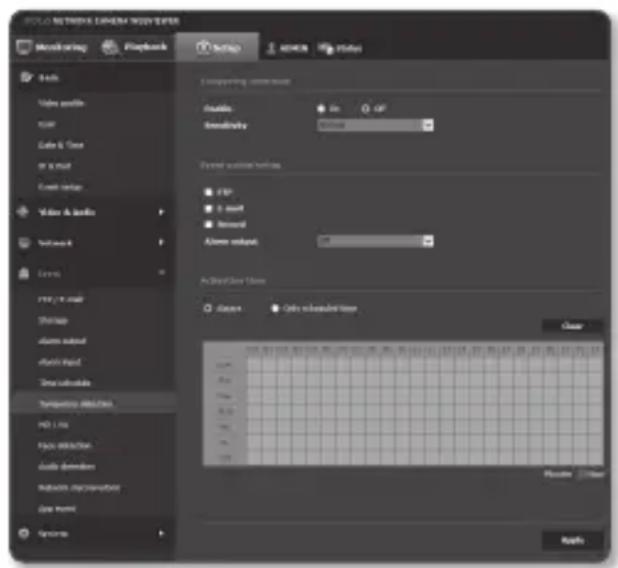Click the Basic menu icon
This screenshot has height=568, width=618.
coord(26,77)
